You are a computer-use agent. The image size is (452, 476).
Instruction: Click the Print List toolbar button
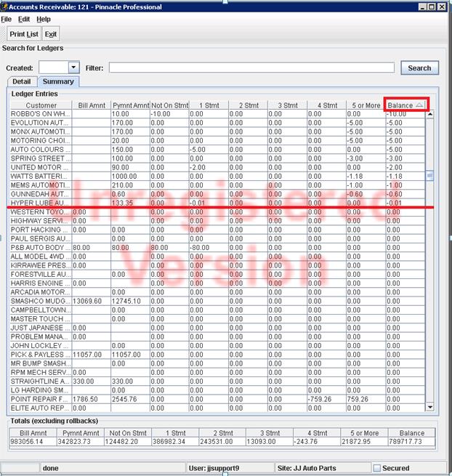click(x=23, y=34)
